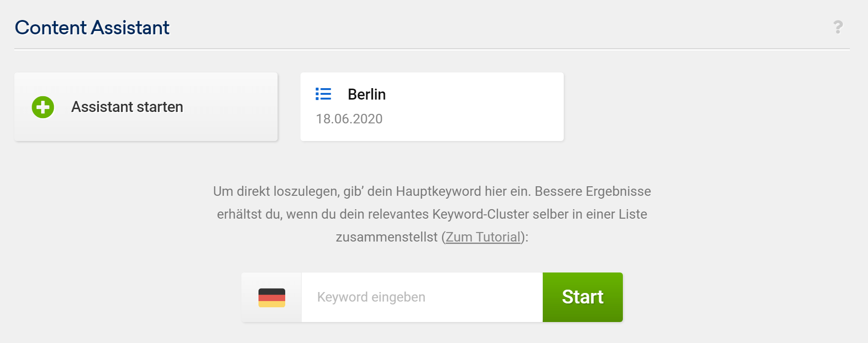Focus the "Keyword eingeben" input field
Screen dimensions: 868x343
422,297
